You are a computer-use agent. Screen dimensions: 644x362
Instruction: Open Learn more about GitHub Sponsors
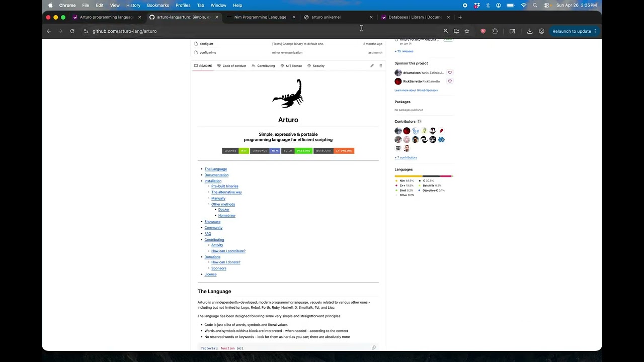416,90
